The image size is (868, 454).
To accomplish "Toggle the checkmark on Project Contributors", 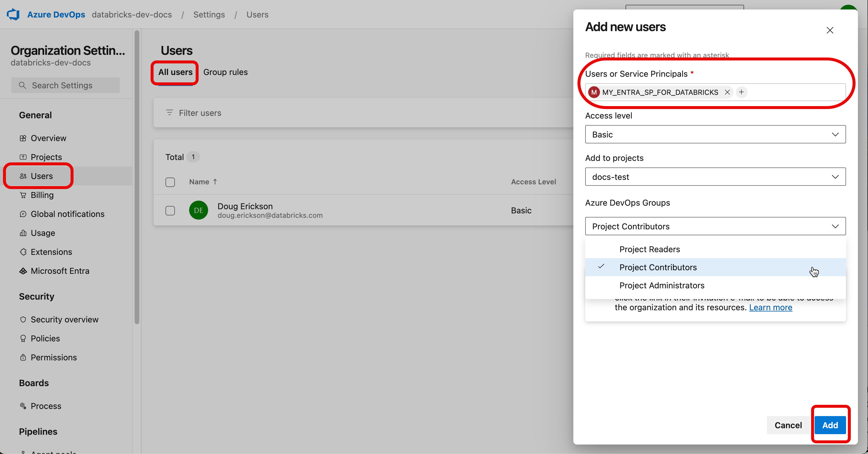I will [601, 267].
